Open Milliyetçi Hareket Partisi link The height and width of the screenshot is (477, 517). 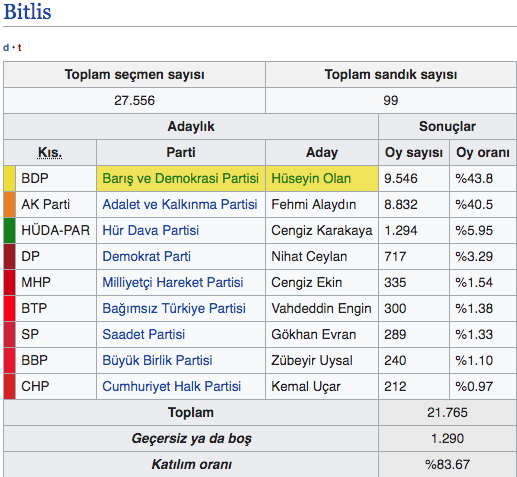(x=173, y=282)
